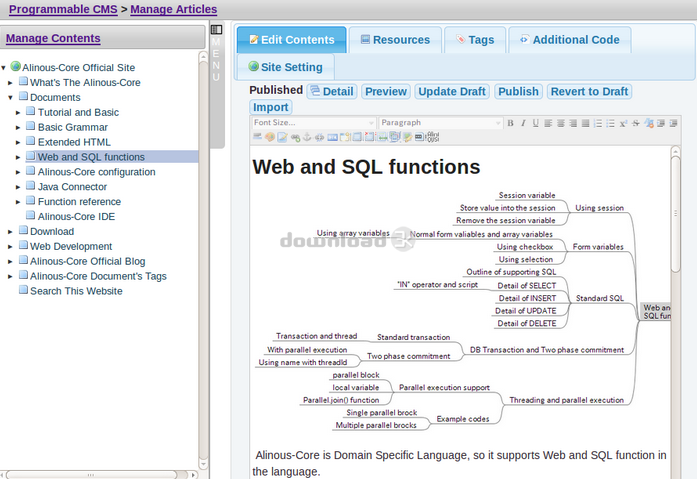Expand the Function reference node
The width and height of the screenshot is (697, 479).
[18, 202]
